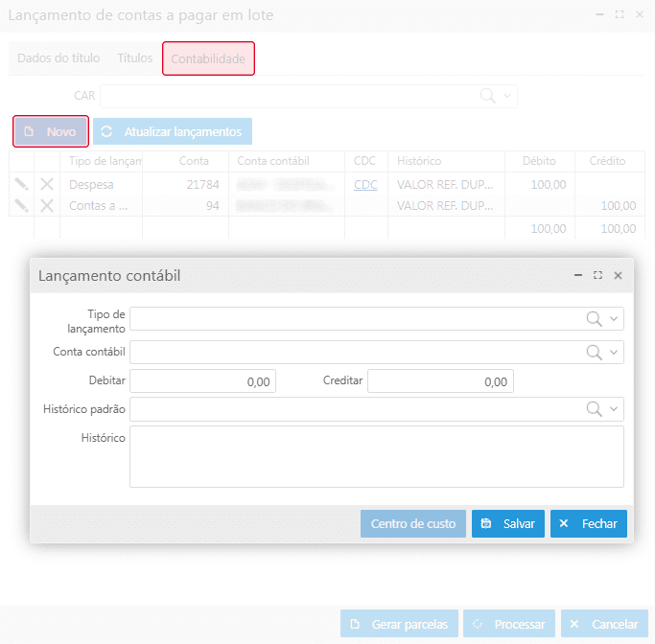Expand the Tipo de lançamento dropdown

[x=615, y=319]
